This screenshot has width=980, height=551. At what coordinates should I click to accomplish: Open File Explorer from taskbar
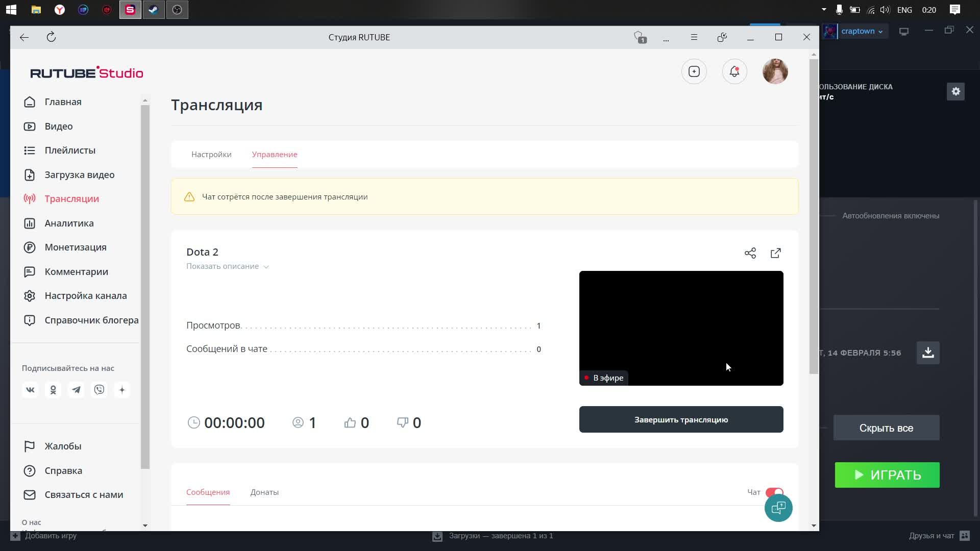click(36, 10)
